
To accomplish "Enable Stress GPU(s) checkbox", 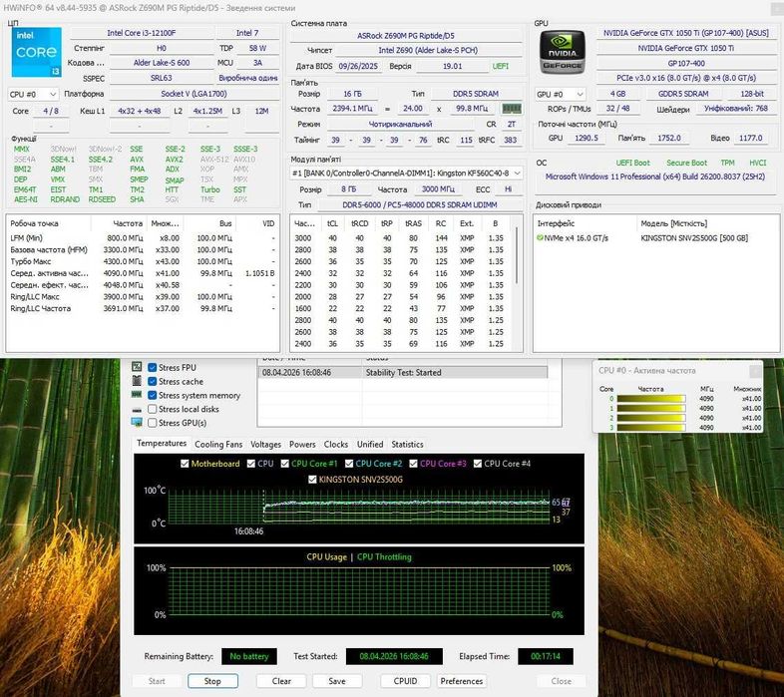I will 153,423.
